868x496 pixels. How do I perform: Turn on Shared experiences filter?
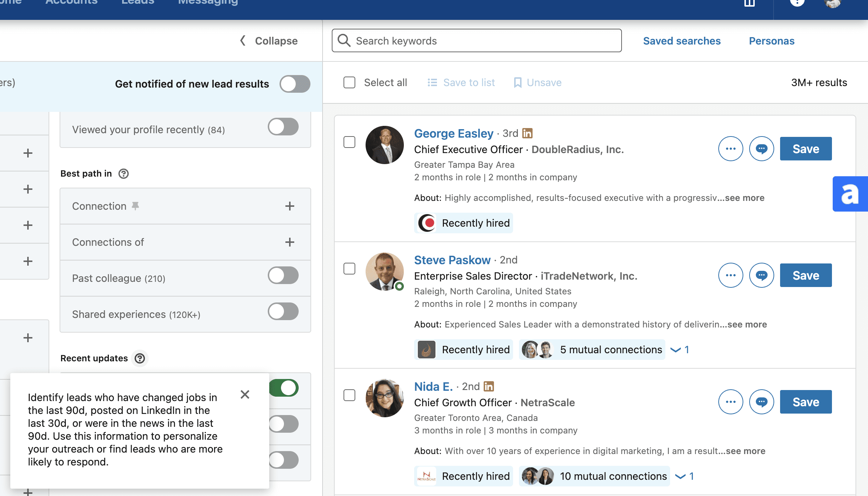(283, 311)
